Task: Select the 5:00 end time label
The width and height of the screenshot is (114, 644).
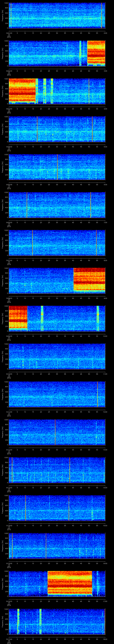Action: pos(105,147)
